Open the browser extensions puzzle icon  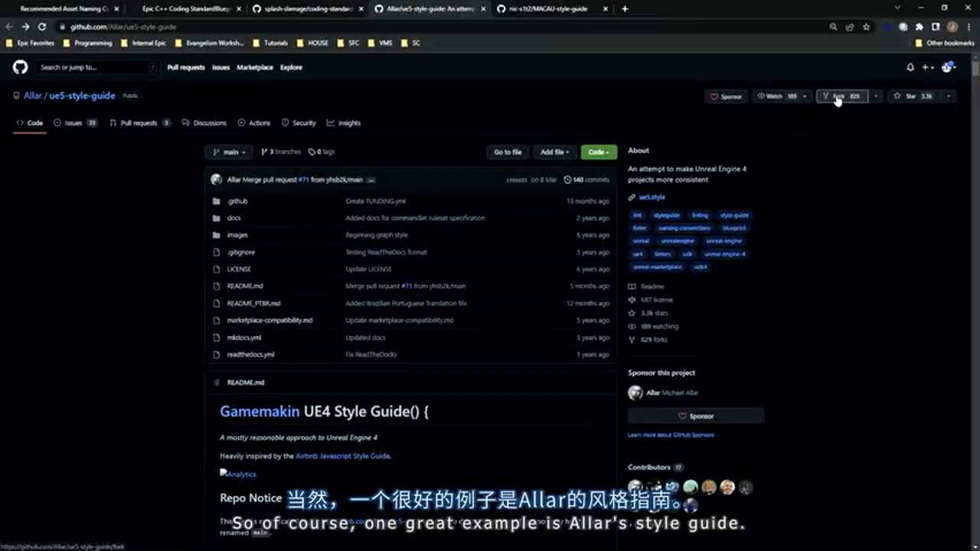click(920, 27)
